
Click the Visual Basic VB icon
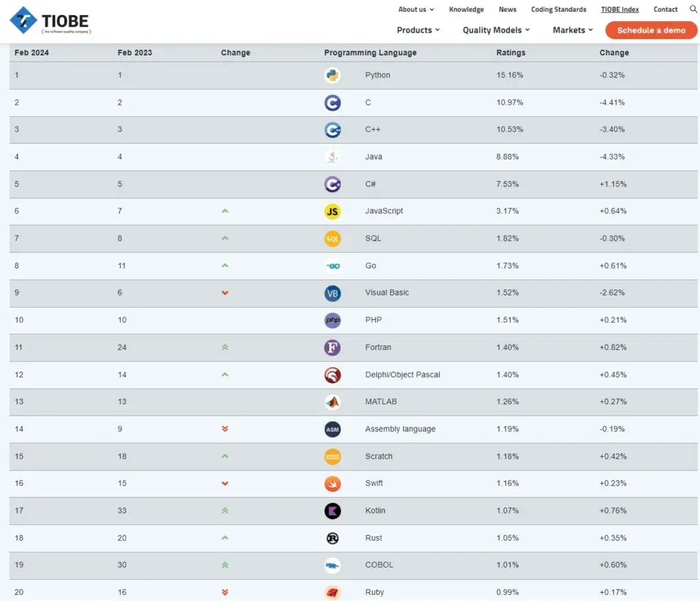pos(332,293)
